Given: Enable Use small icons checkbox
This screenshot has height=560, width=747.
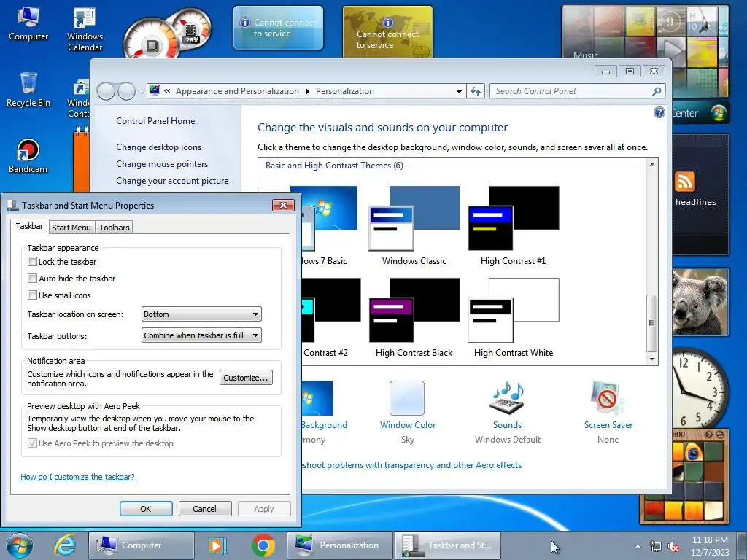Looking at the screenshot, I should pyautogui.click(x=32, y=295).
